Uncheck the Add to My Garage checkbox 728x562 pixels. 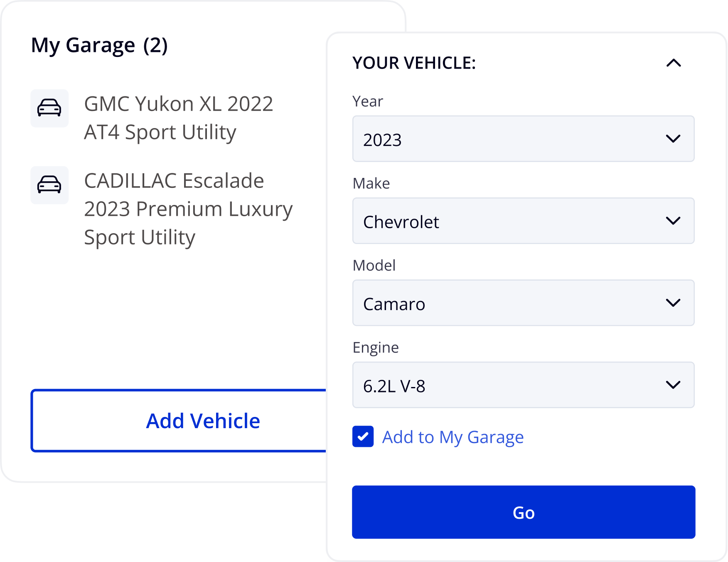363,436
